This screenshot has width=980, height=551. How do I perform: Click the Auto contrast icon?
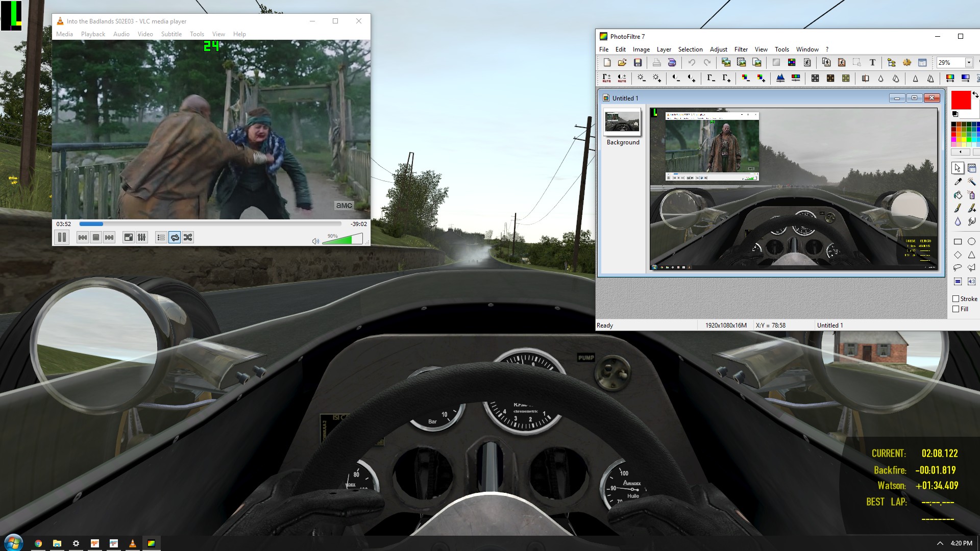pos(622,78)
